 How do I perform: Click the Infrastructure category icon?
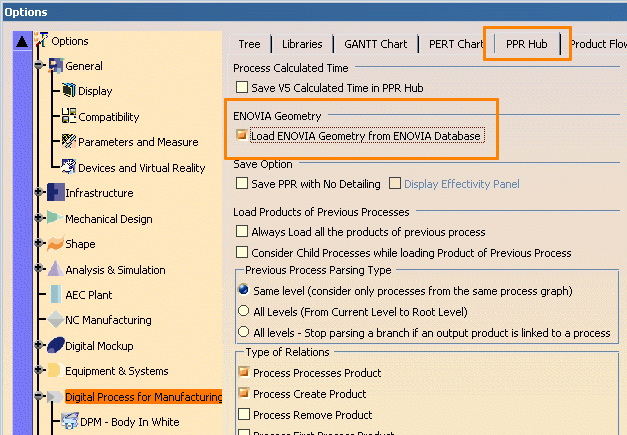[x=56, y=192]
